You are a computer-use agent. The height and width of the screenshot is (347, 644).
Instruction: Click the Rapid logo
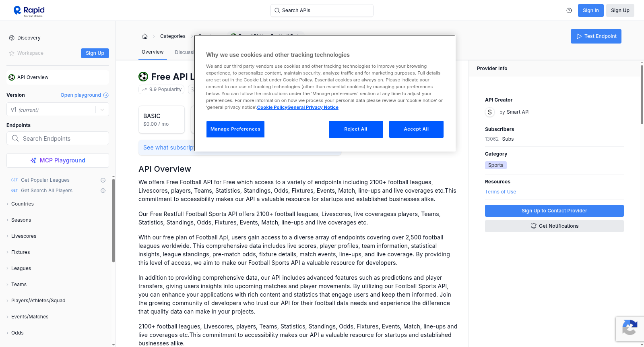(x=29, y=11)
